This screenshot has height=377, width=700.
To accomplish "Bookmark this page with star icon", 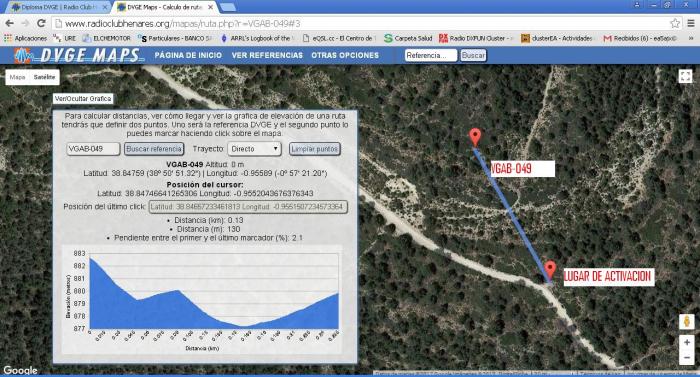I will (675, 23).
